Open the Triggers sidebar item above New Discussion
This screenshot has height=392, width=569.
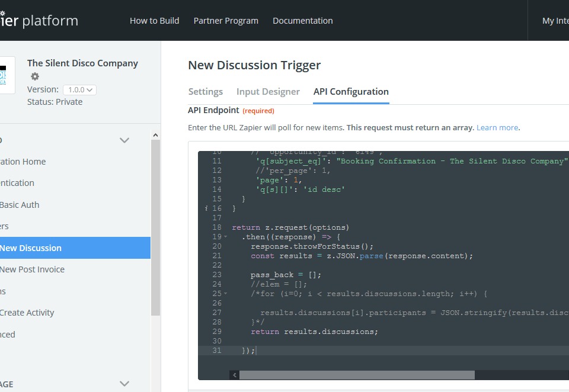(4, 226)
